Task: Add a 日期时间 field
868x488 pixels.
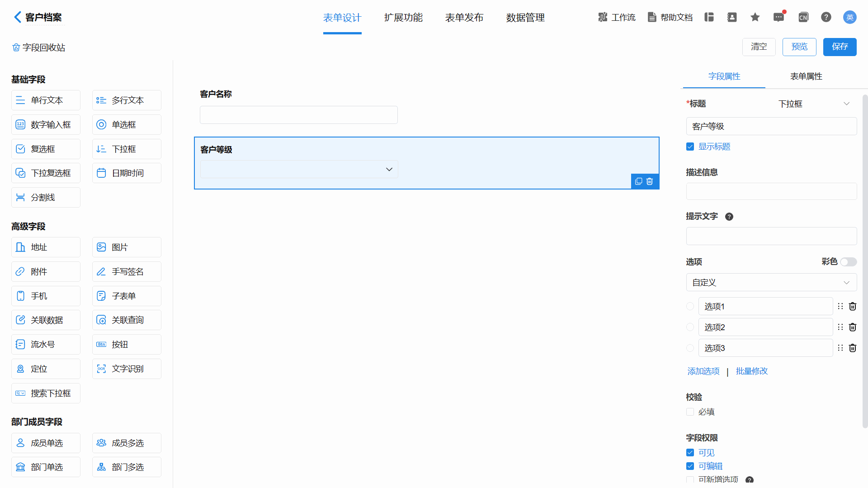Action: 127,173
